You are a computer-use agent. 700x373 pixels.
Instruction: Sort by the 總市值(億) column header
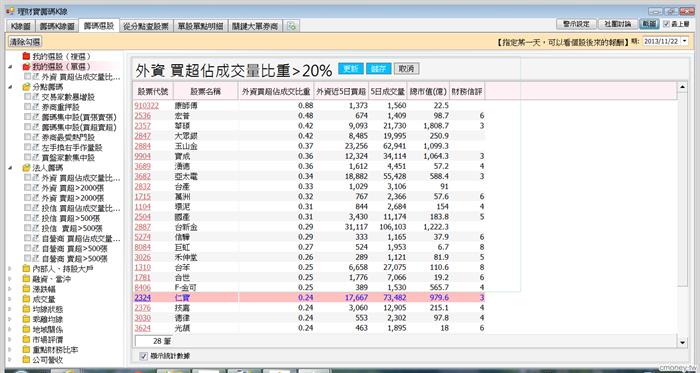coord(428,91)
